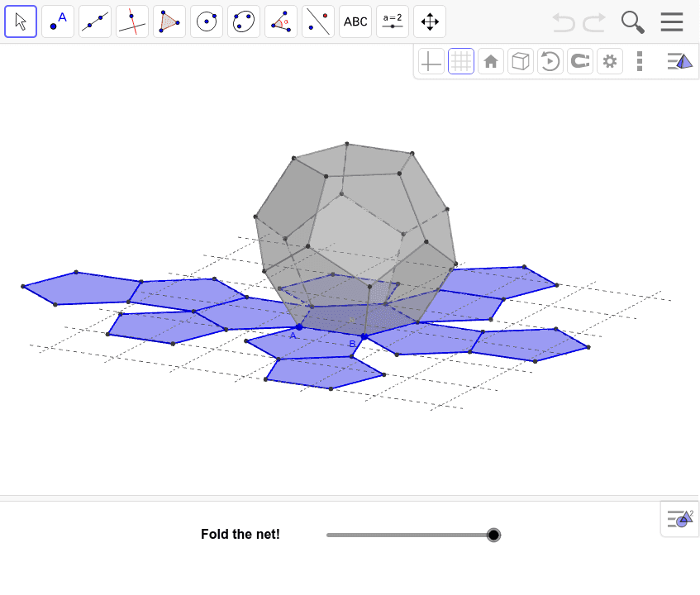Select the Angle measurement tool
700x595 pixels.
coord(280,21)
